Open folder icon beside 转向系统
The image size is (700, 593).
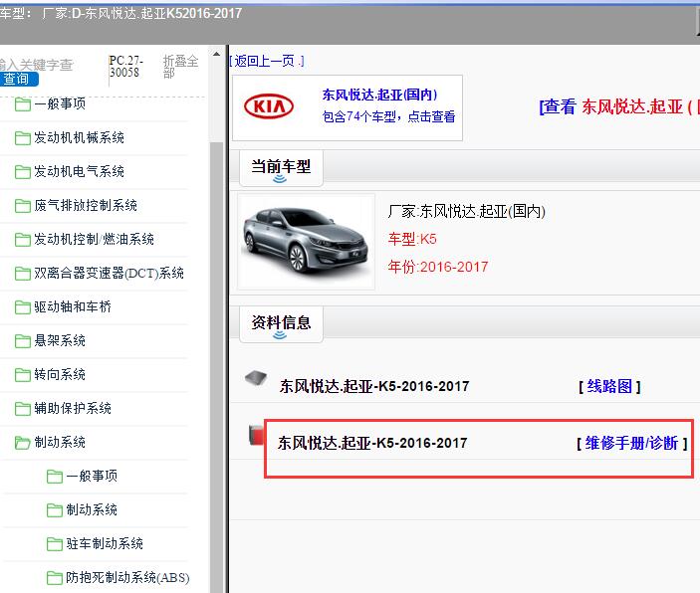(22, 375)
